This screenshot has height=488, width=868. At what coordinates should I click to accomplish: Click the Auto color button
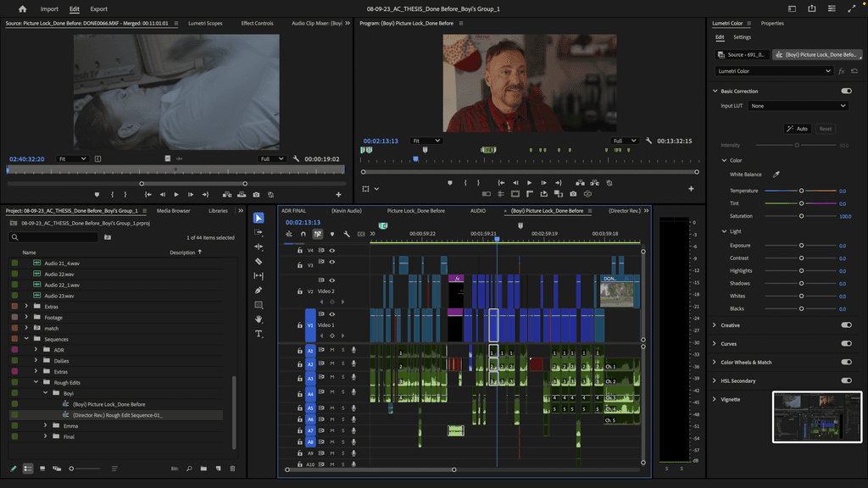pyautogui.click(x=798, y=129)
